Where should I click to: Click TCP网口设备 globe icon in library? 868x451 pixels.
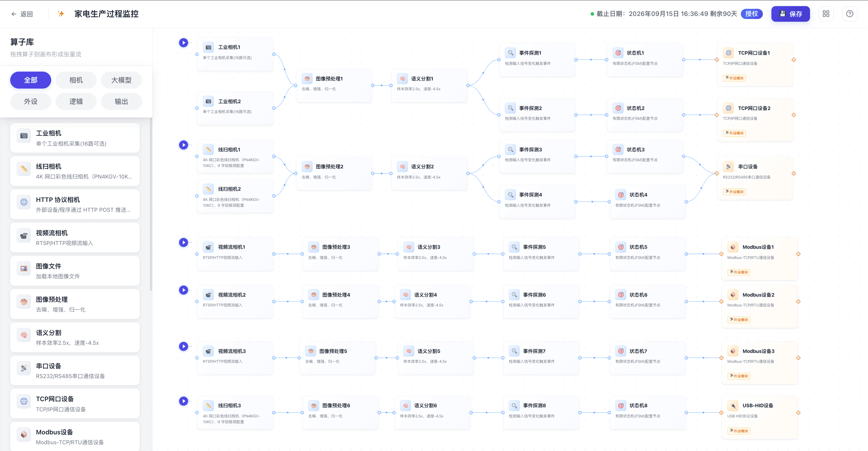point(24,401)
